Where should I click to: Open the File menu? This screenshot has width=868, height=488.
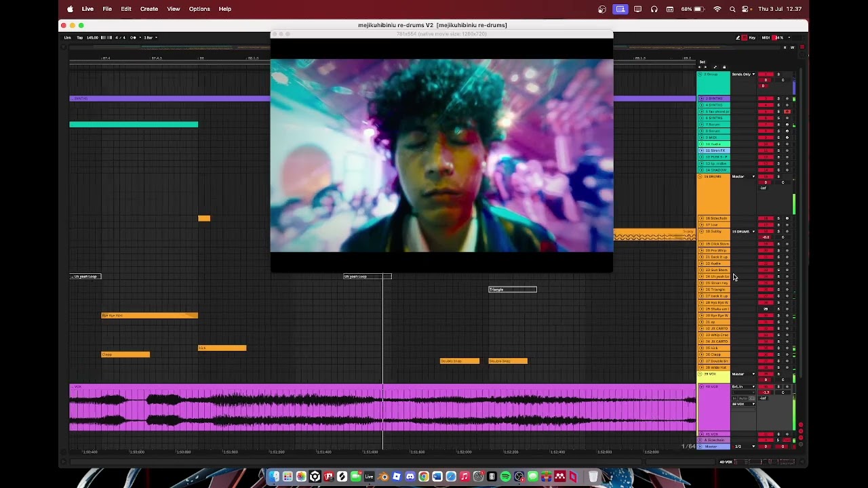pyautogui.click(x=107, y=9)
